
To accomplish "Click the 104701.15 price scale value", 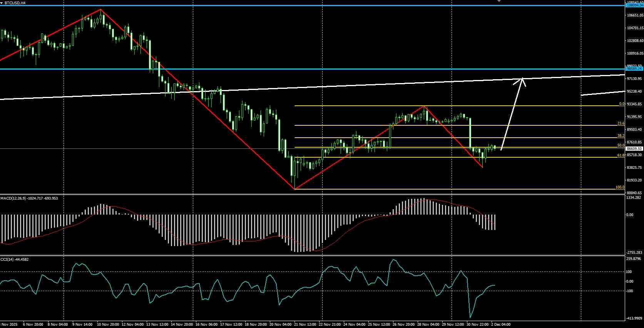I will click(x=635, y=28).
